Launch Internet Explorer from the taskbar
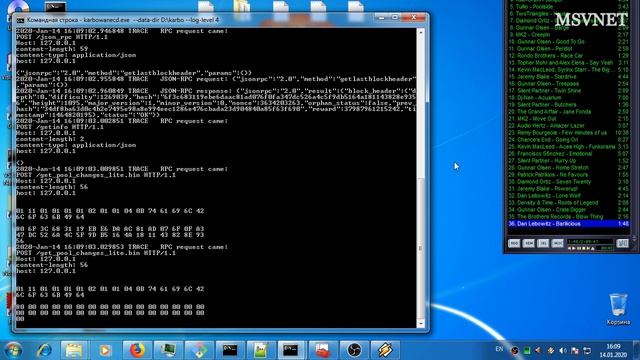This screenshot has height=360, width=640. (x=44, y=350)
